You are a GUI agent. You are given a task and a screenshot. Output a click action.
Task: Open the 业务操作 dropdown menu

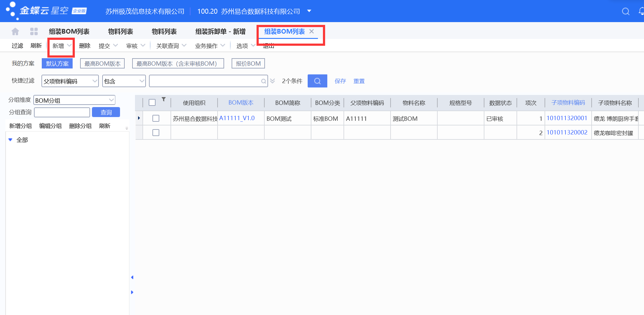coord(210,46)
